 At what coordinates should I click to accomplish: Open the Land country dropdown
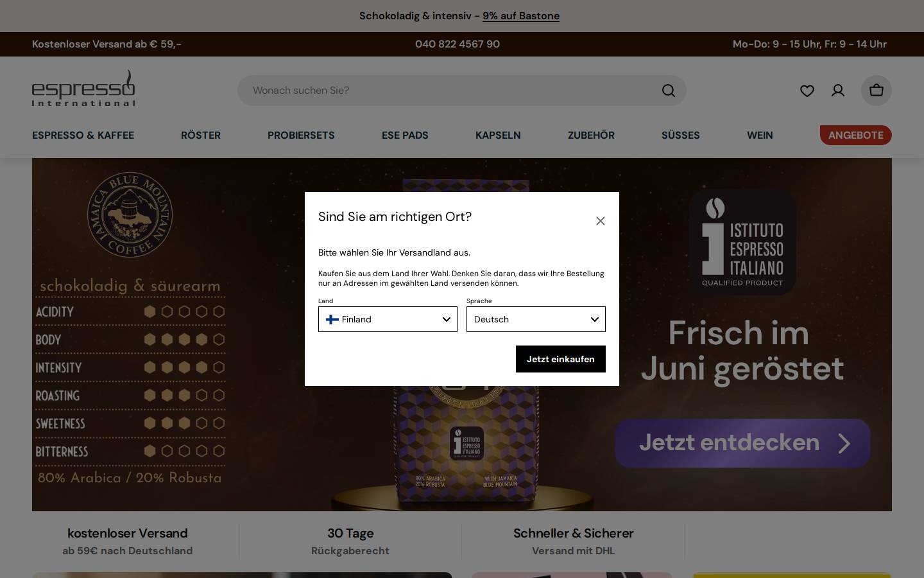pyautogui.click(x=388, y=319)
